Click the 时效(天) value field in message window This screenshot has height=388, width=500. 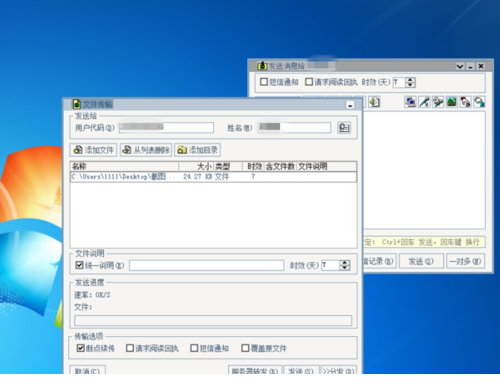pos(399,82)
